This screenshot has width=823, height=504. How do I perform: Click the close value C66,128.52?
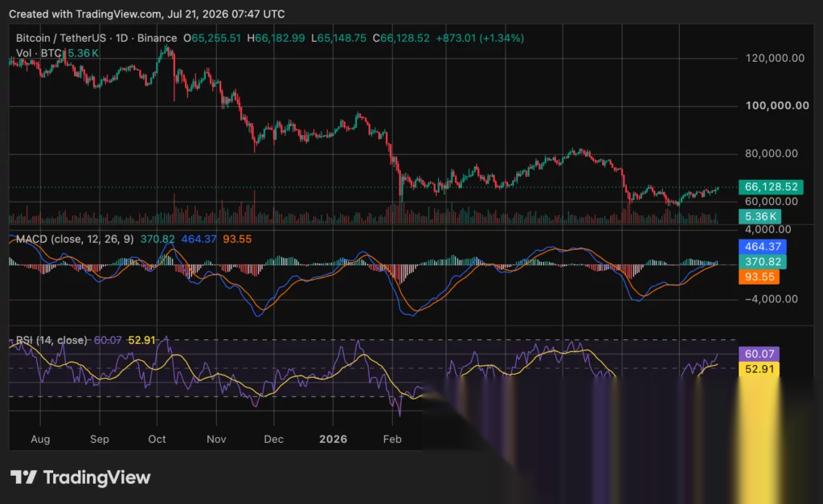(401, 39)
